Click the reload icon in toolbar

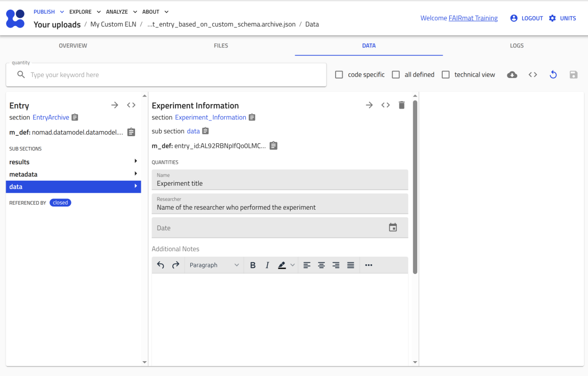click(553, 75)
